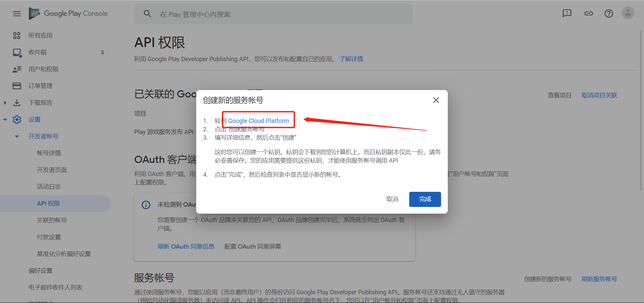Open the feedback icon in header
644x303 pixels.
(x=567, y=13)
